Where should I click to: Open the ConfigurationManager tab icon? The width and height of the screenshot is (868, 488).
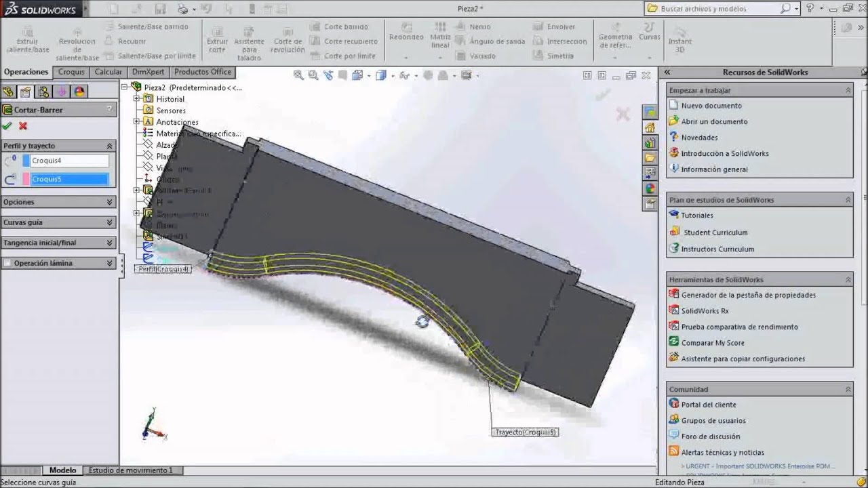(x=43, y=92)
